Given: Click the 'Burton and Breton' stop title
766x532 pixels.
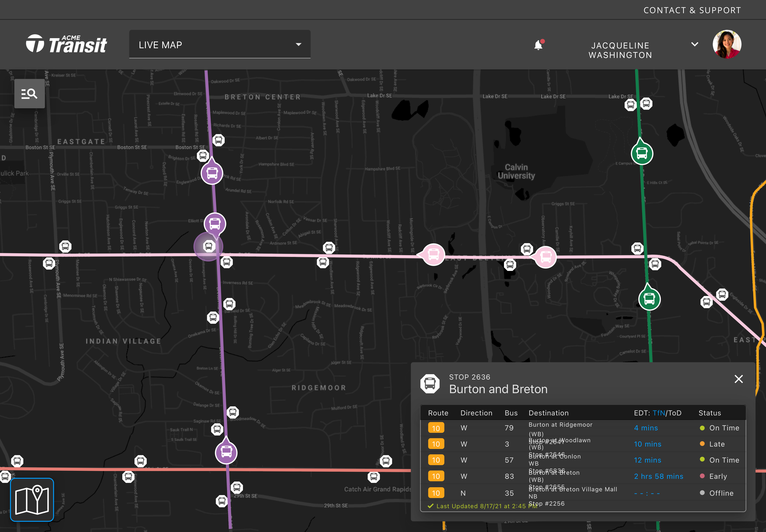Looking at the screenshot, I should [x=498, y=389].
